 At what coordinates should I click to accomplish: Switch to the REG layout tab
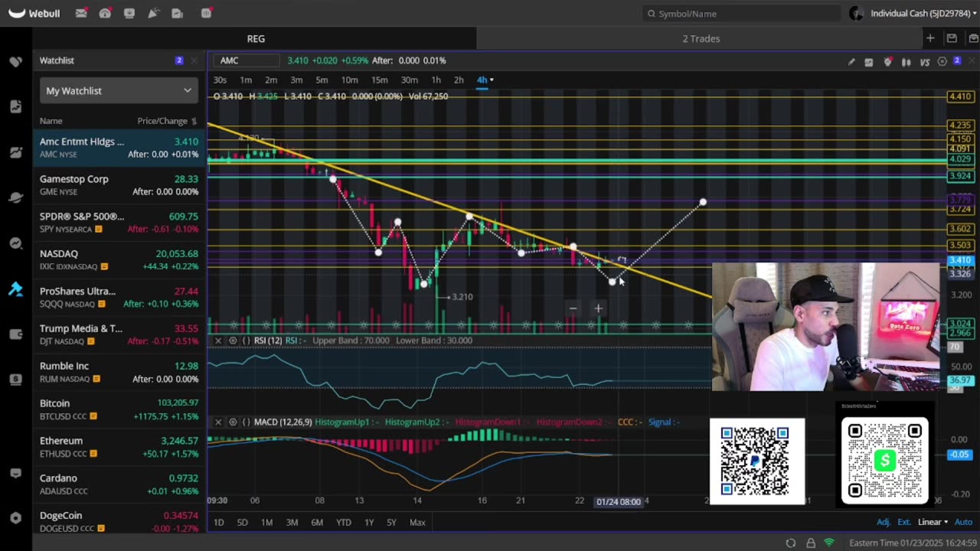pos(256,38)
